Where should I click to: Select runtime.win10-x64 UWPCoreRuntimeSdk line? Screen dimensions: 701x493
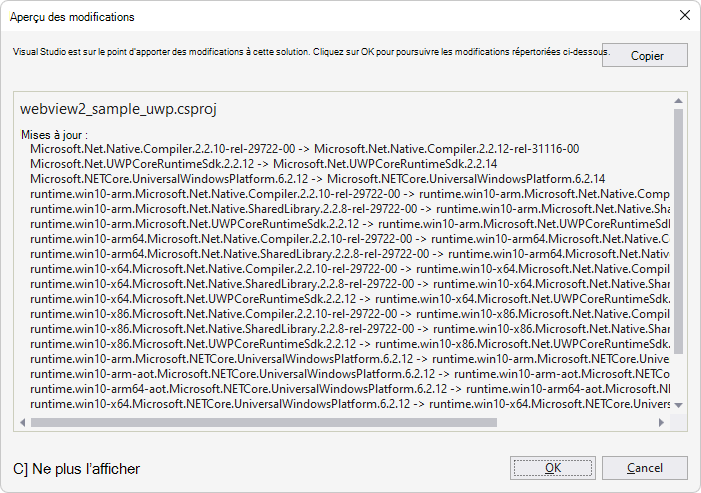click(x=350, y=299)
